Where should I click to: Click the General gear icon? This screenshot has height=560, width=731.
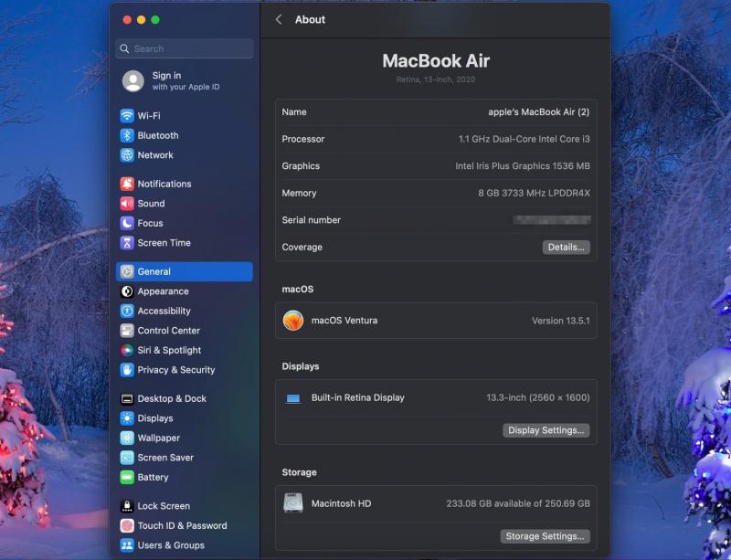(127, 271)
